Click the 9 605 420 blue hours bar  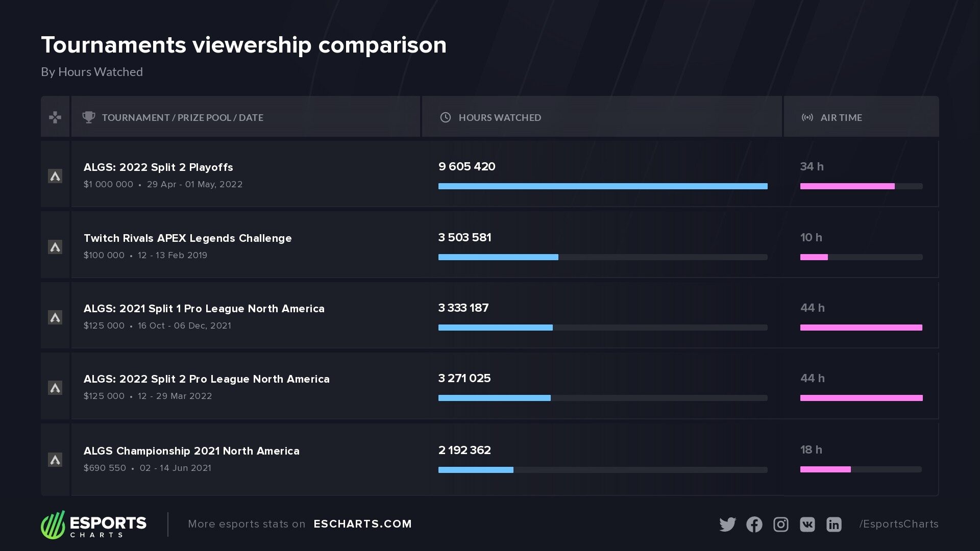(602, 186)
